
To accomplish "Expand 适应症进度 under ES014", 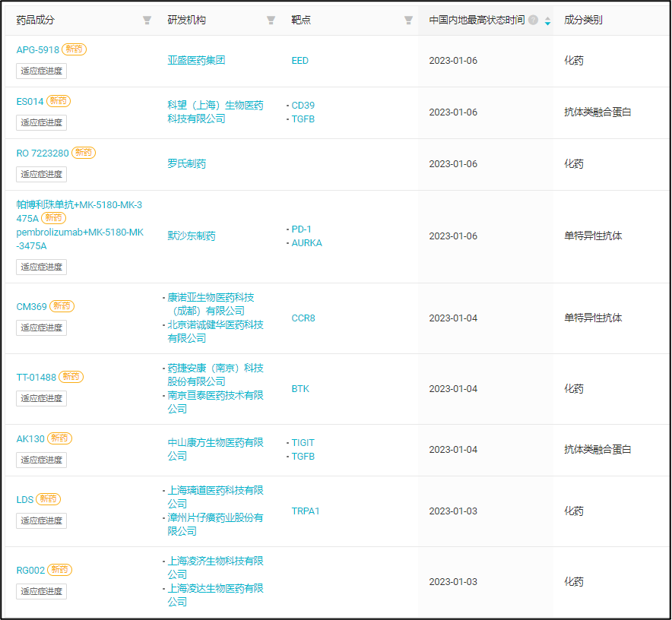I will click(42, 123).
